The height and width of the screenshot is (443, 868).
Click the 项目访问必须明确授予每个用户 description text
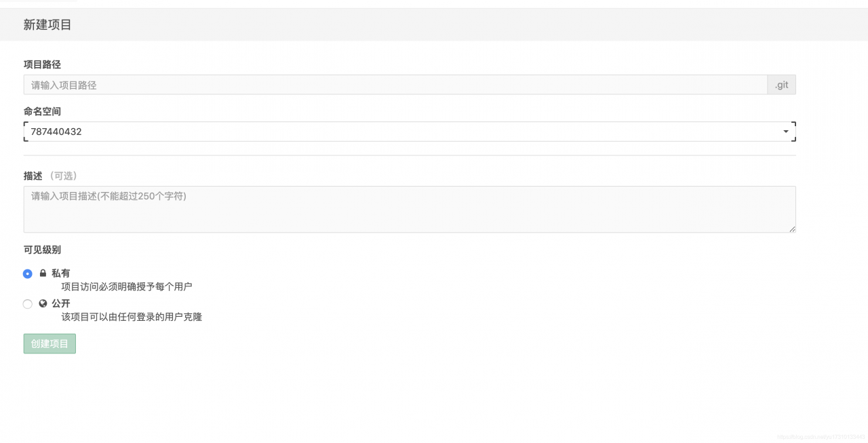click(127, 287)
